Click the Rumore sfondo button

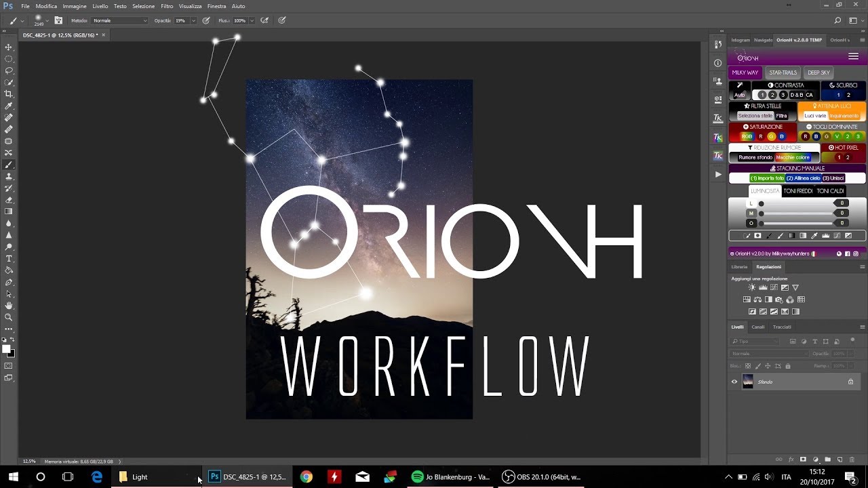(755, 157)
